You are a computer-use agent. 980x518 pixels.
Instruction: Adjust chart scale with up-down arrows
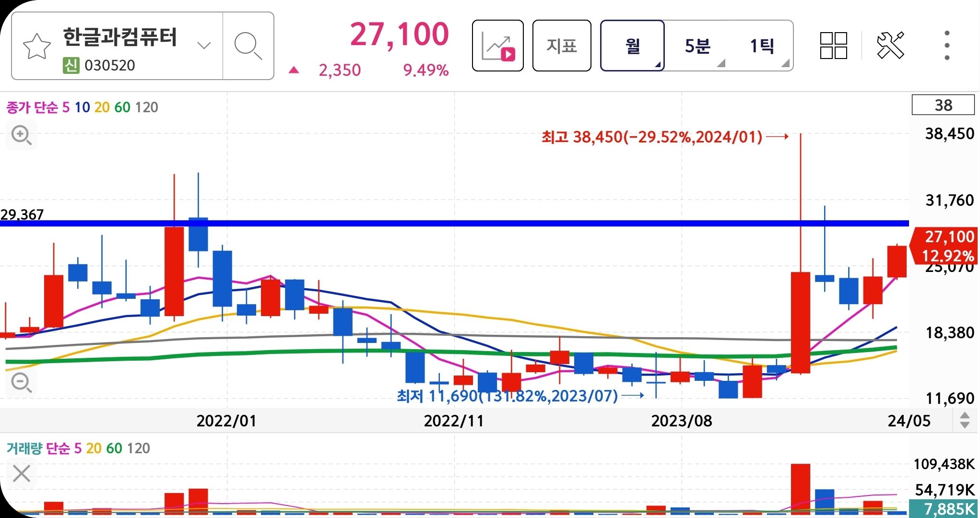click(965, 421)
